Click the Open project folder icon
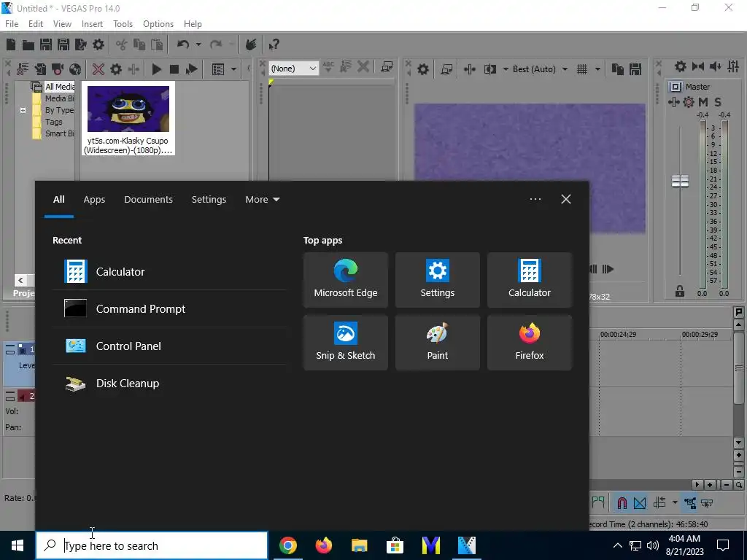This screenshot has height=560, width=747. [x=28, y=44]
